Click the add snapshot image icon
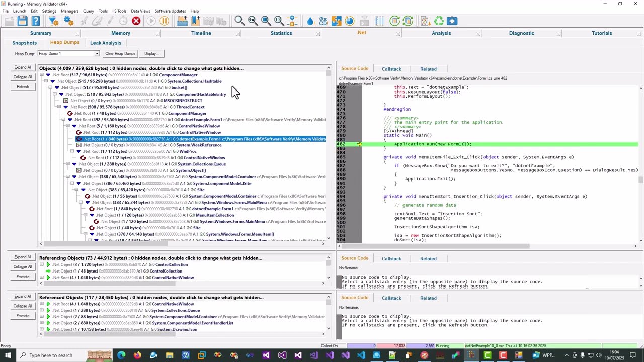 pos(182,21)
